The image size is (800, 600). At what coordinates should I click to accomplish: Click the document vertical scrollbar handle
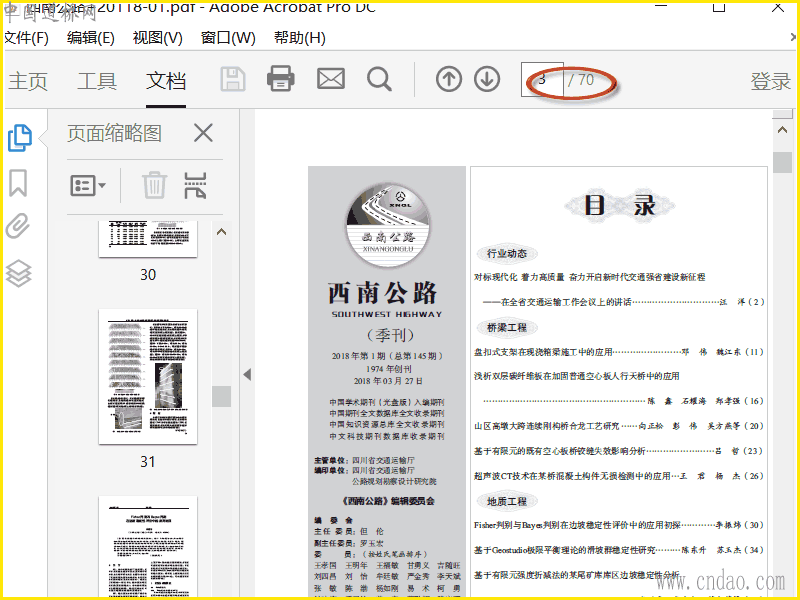coord(782,163)
